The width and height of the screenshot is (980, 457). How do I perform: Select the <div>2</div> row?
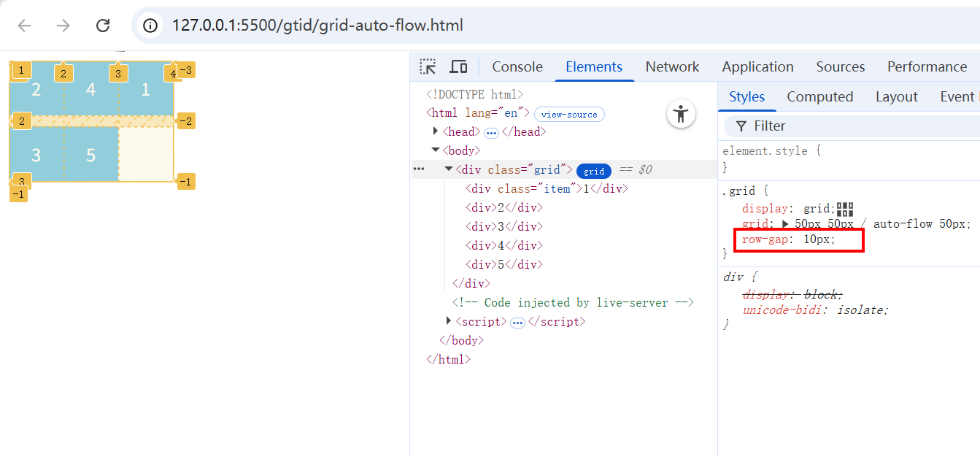click(x=504, y=207)
